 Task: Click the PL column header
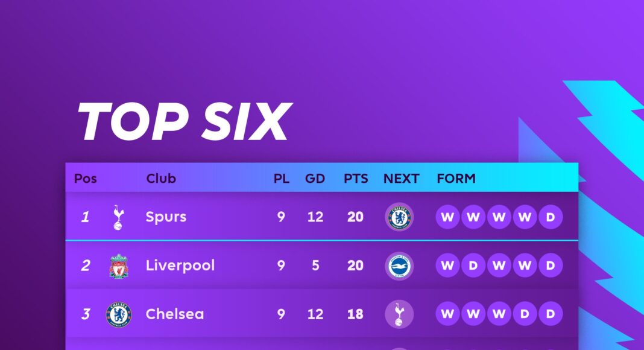click(x=281, y=179)
